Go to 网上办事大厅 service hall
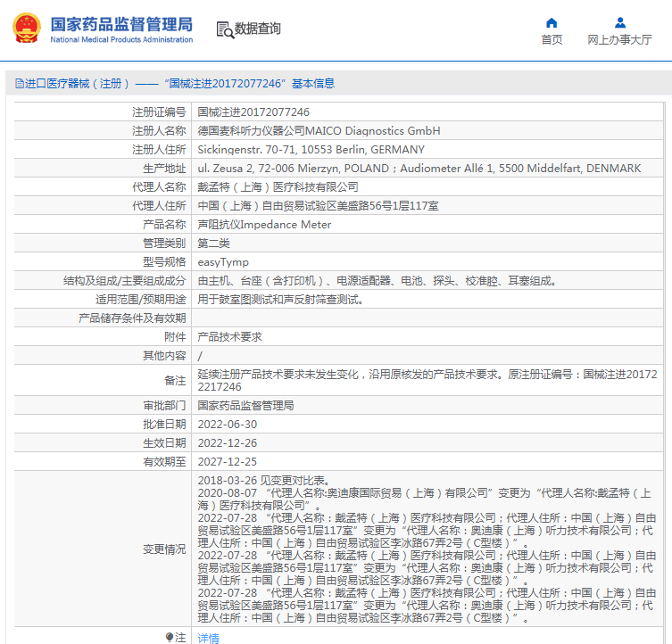This screenshot has width=672, height=644. coord(619,40)
